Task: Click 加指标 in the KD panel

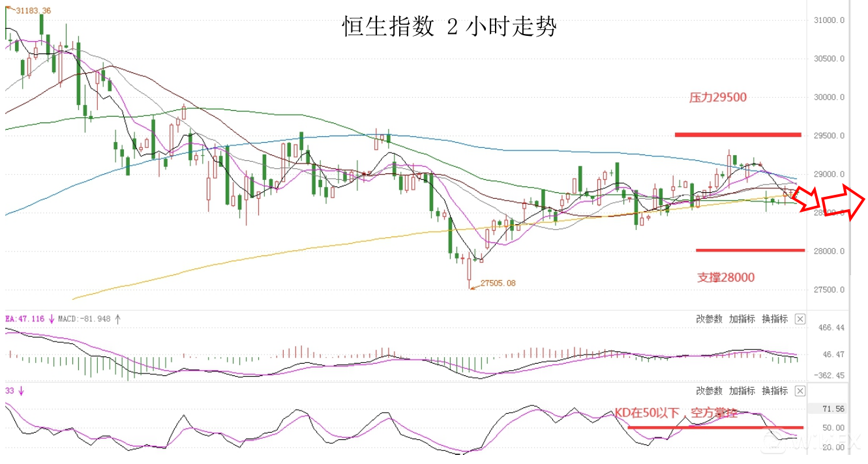Action: tap(742, 391)
